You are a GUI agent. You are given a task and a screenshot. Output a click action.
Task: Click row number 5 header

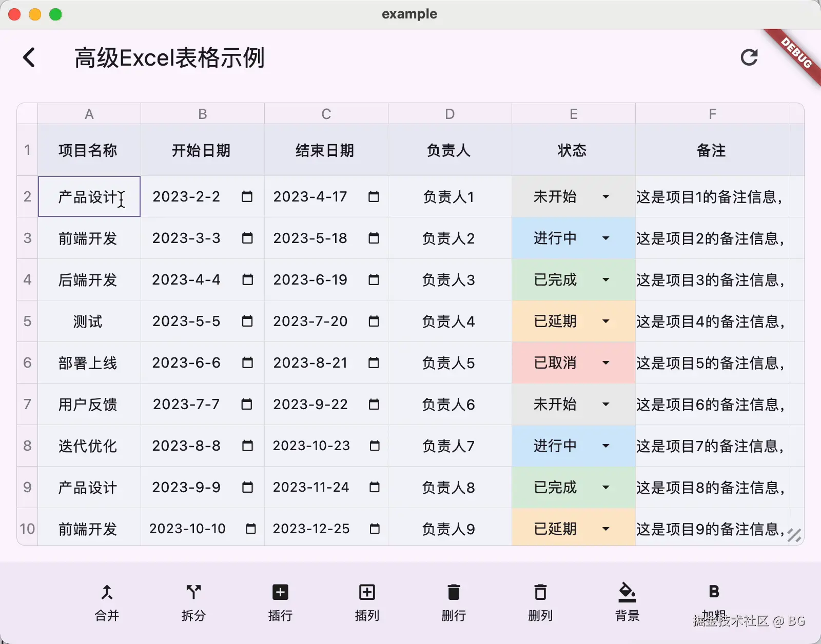pyautogui.click(x=27, y=321)
